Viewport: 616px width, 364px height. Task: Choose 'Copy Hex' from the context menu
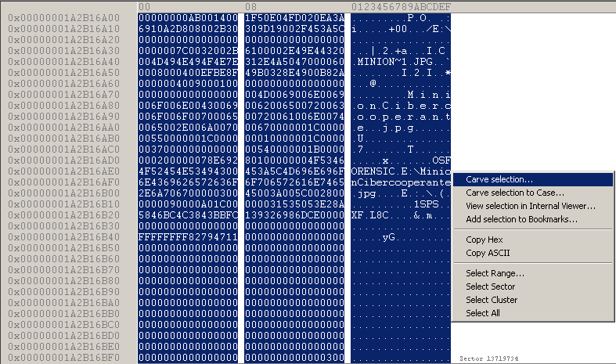click(486, 240)
